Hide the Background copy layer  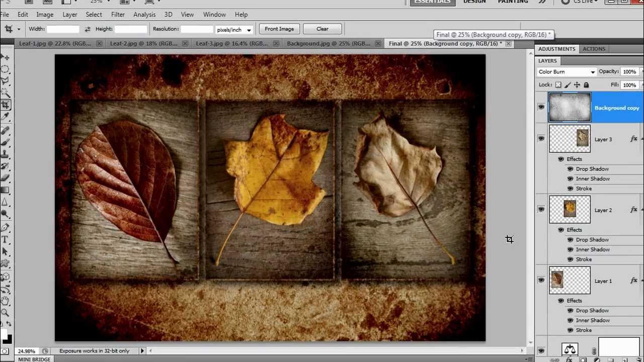pos(541,107)
